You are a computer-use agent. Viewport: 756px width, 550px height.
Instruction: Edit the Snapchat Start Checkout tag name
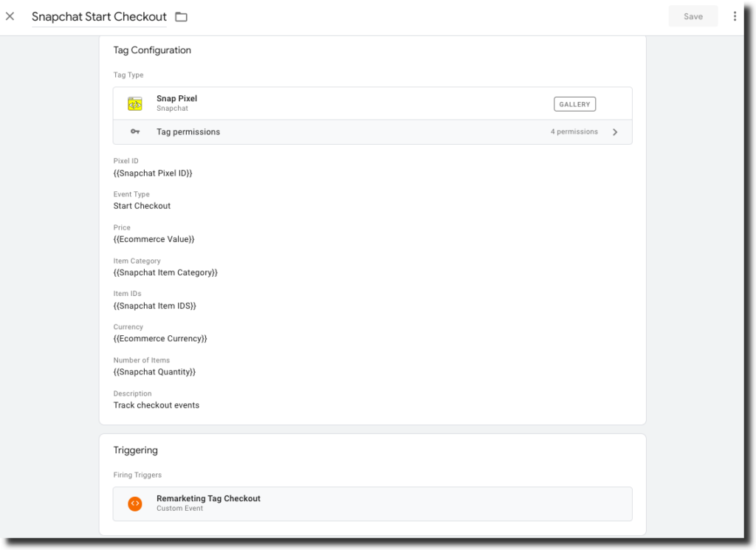(99, 17)
